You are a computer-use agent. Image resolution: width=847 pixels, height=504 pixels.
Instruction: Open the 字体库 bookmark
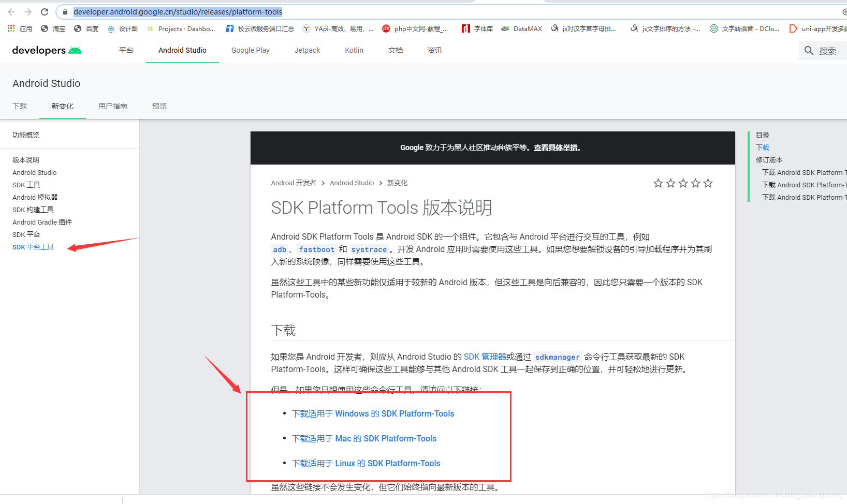coord(477,28)
